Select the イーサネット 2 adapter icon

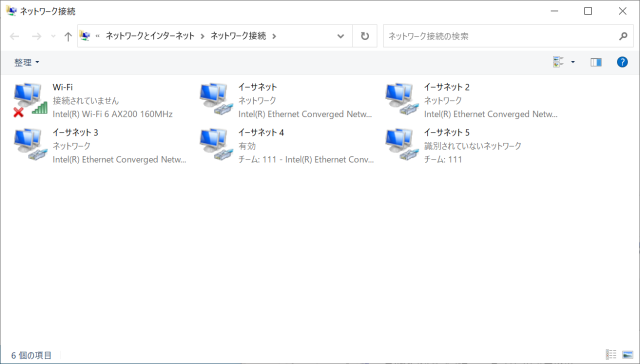click(x=402, y=99)
